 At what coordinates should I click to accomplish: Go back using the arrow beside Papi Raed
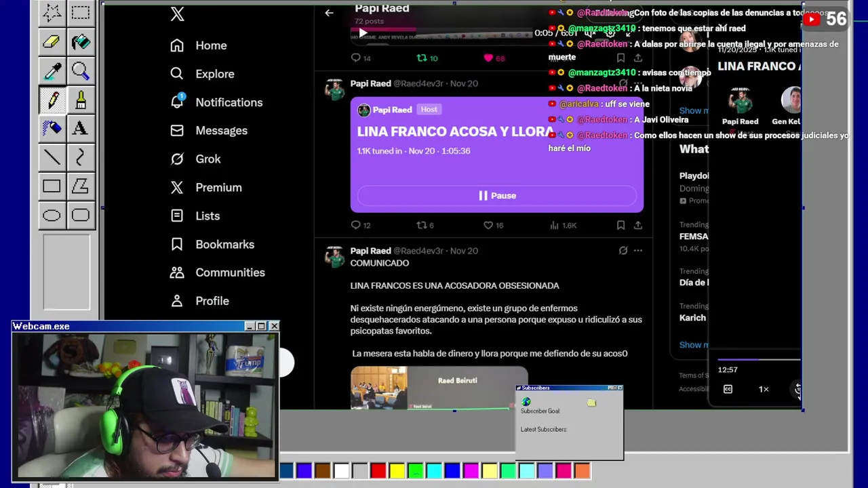329,12
